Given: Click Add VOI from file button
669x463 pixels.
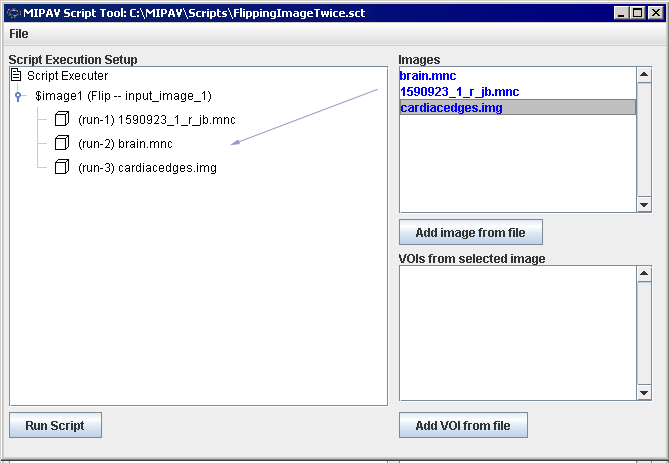Looking at the screenshot, I should point(463,426).
